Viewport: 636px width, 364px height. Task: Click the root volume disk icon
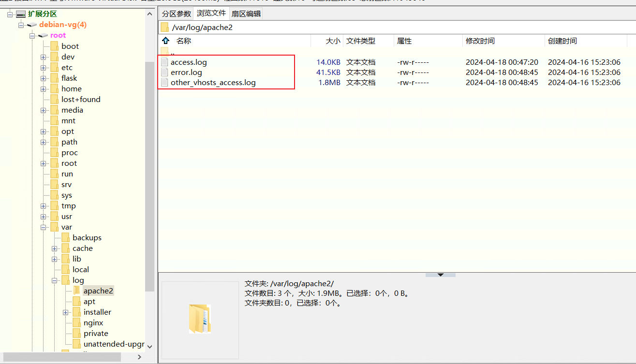[43, 35]
